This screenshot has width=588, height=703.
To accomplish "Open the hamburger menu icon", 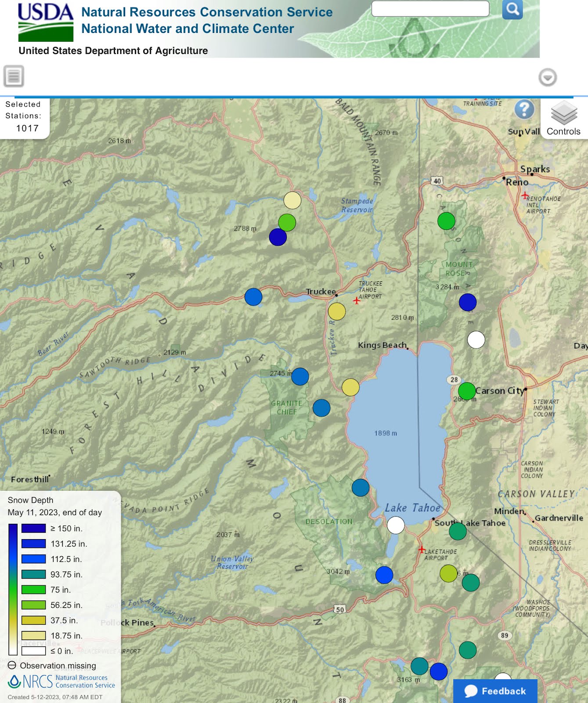I will pyautogui.click(x=14, y=76).
